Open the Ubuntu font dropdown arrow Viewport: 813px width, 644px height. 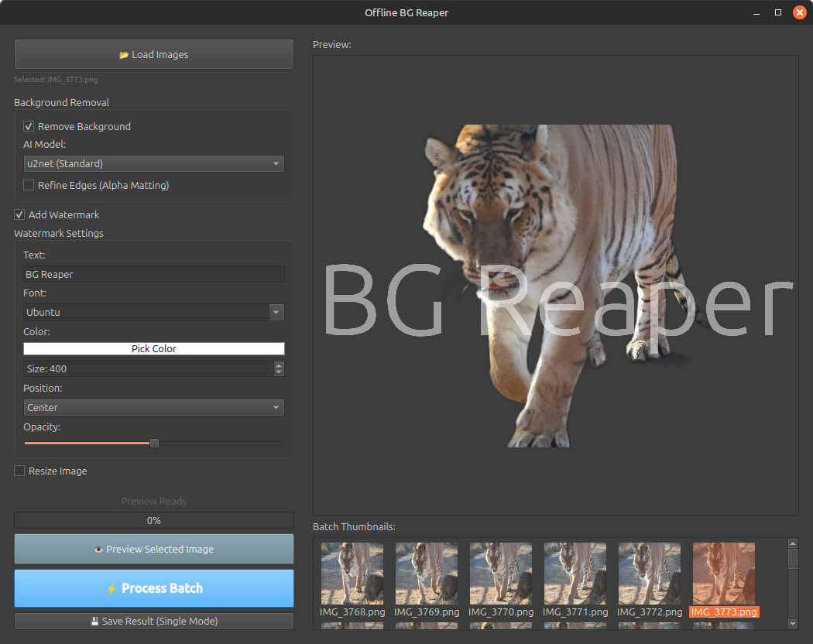(x=276, y=312)
